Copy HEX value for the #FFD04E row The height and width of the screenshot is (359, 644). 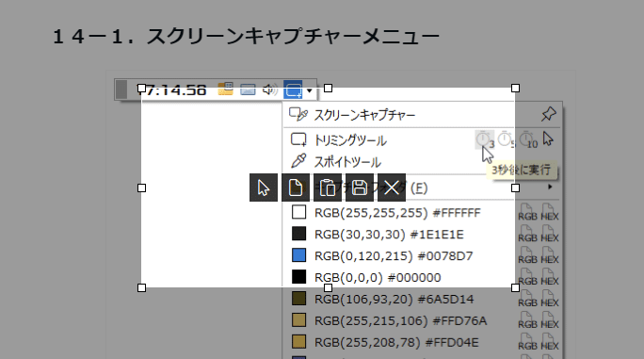(550, 342)
